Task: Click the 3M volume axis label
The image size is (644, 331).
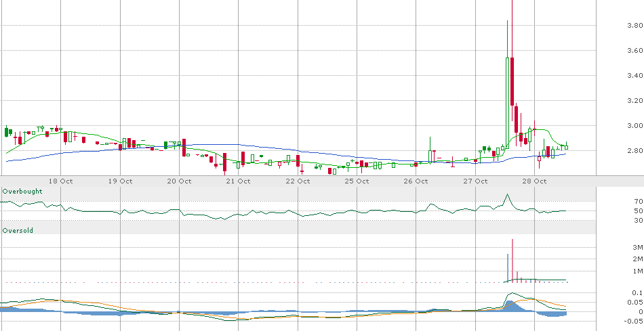Action: [x=637, y=247]
